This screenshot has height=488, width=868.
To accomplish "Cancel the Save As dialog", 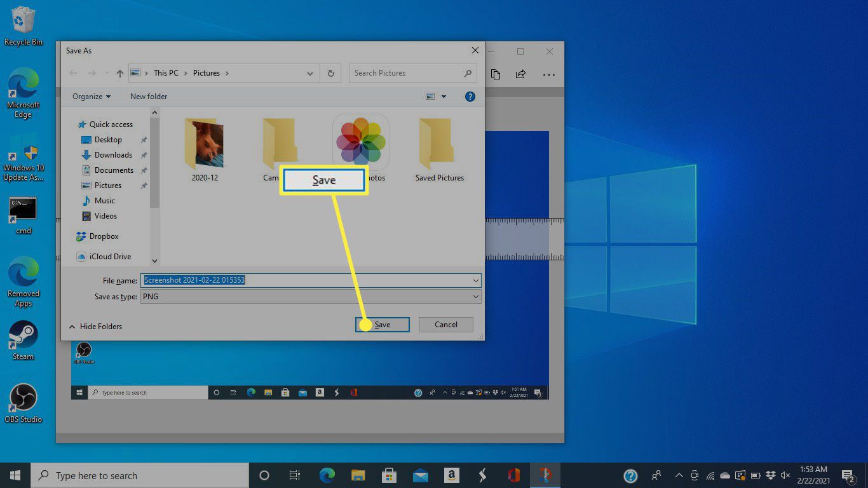I will [x=446, y=325].
